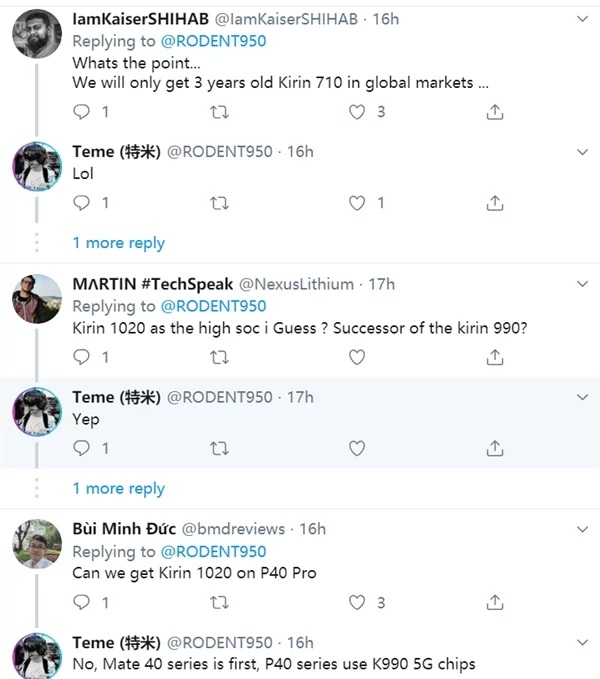Retweet Teme's "Yep" reply
Viewport: 600px width, 679px height.
pos(219,448)
